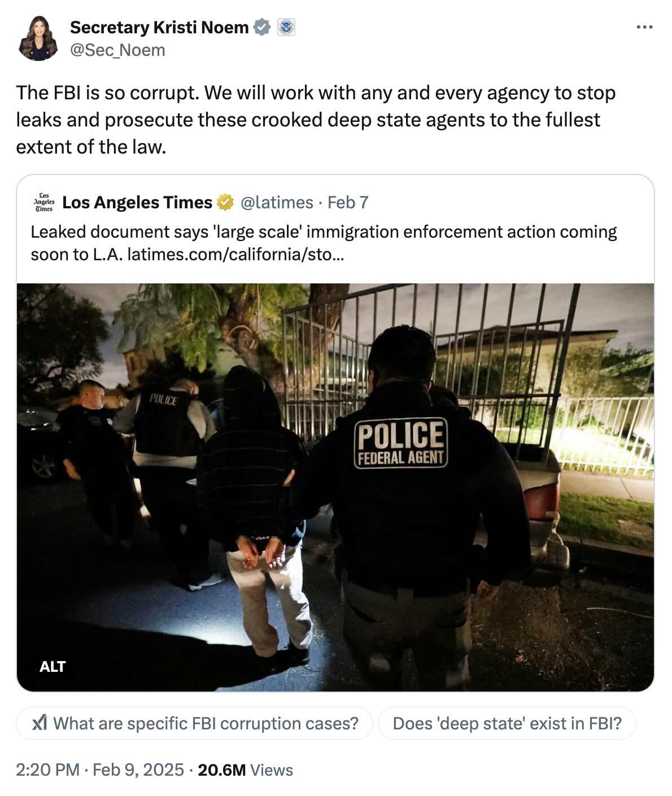Open the three-dot more options menu

[x=644, y=27]
